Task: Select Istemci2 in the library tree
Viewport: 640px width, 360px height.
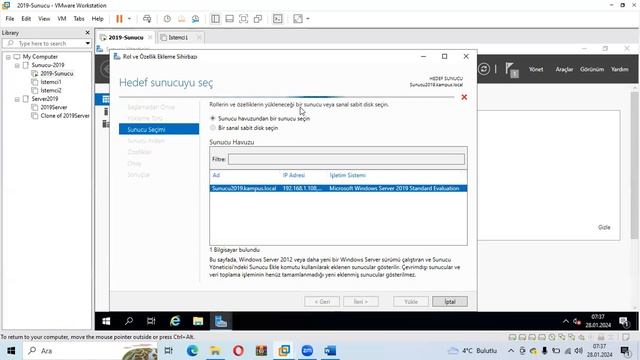Action: [51, 91]
